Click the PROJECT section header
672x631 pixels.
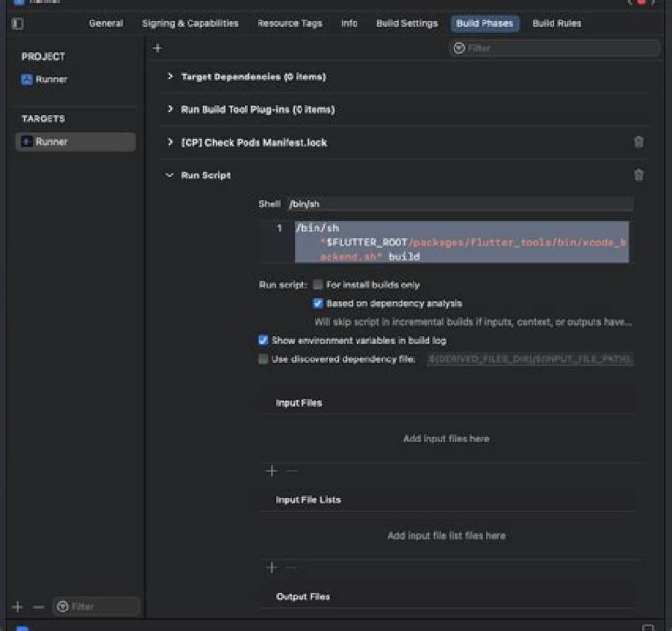(43, 57)
